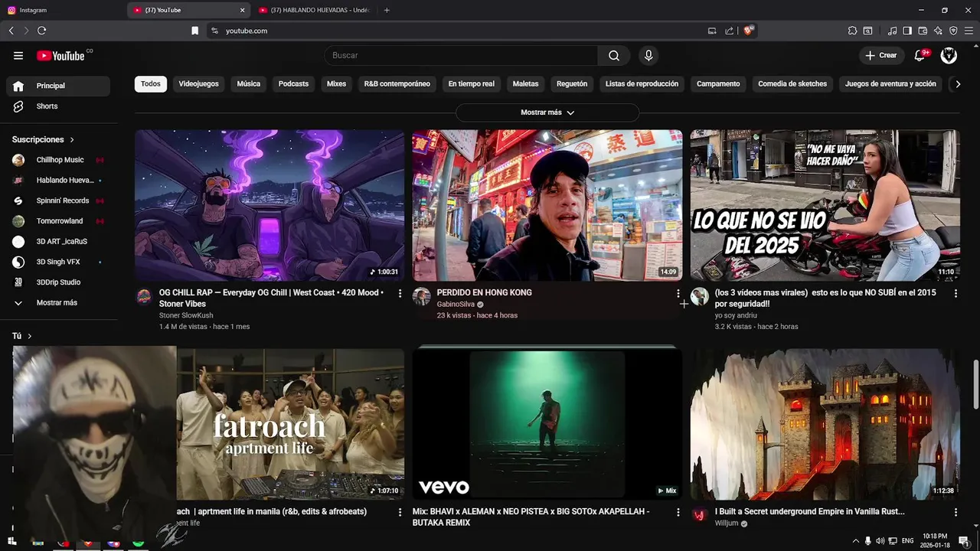Select the Listas de reproducción chip
This screenshot has width=980, height=551.
tap(642, 84)
